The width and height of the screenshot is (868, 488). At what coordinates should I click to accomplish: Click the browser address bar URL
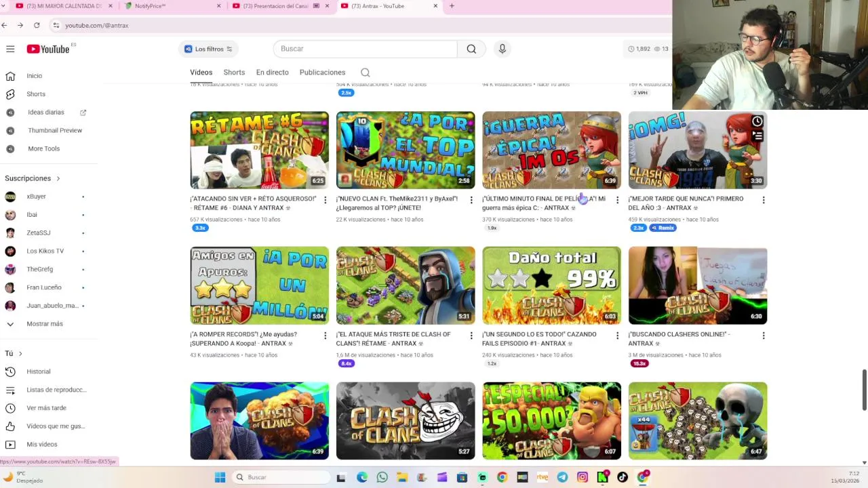pyautogui.click(x=97, y=25)
